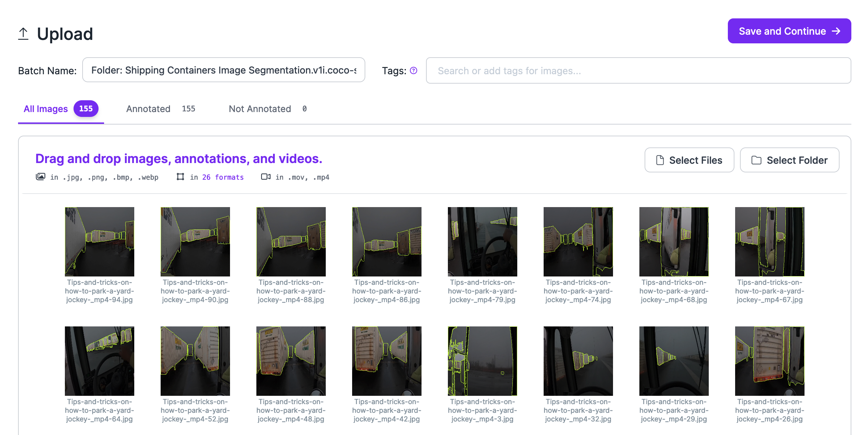Select the mp4-52.jpg image thumbnail
Viewport: 868px width, 435px height.
pos(195,361)
